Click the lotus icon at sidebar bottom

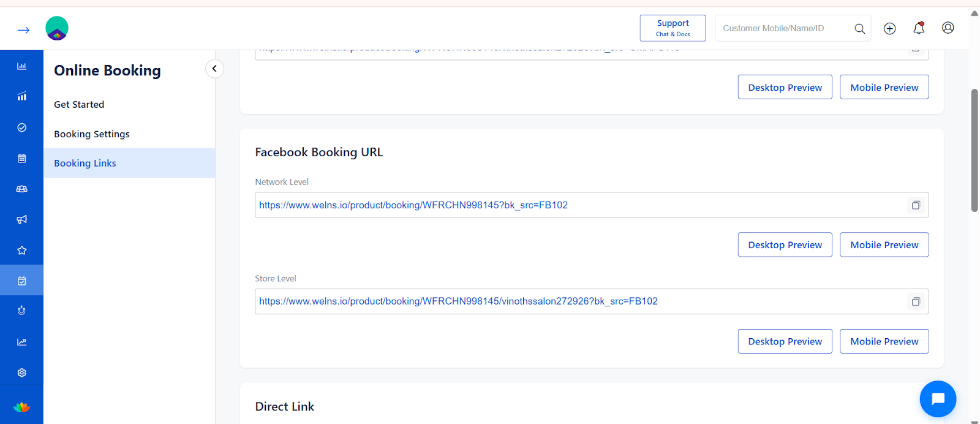click(x=21, y=407)
